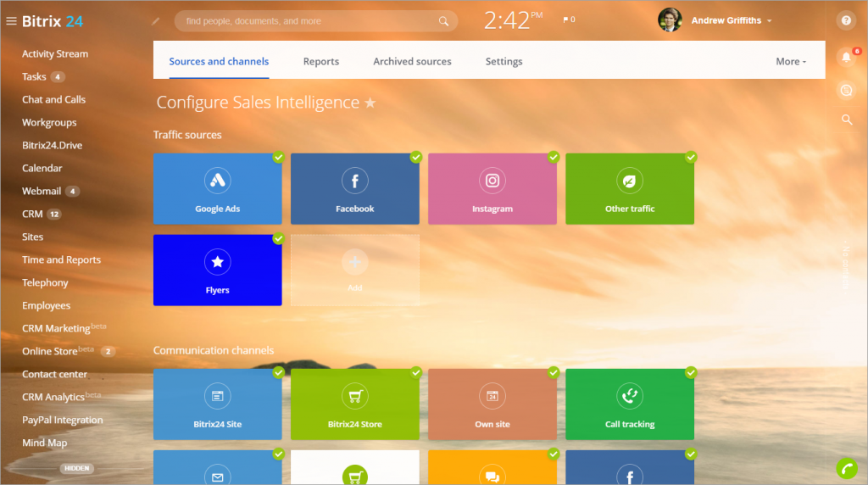Open CRM Analytics beta
868x485 pixels.
tap(61, 397)
